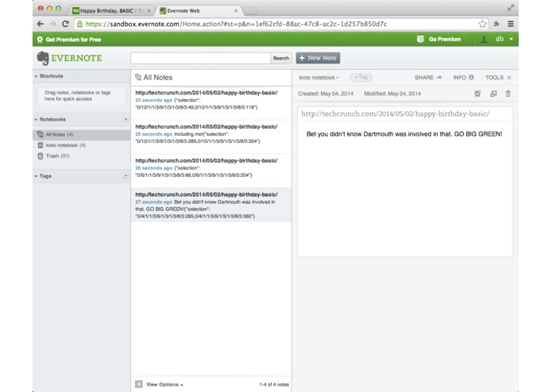
Task: Close the note panel with X
Action: point(509,78)
